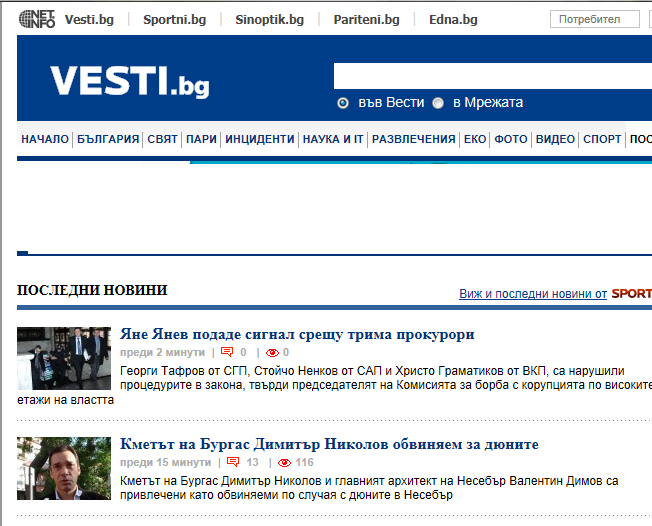The width and height of the screenshot is (652, 526).
Task: Open the НАУКА И IT section
Action: point(333,139)
